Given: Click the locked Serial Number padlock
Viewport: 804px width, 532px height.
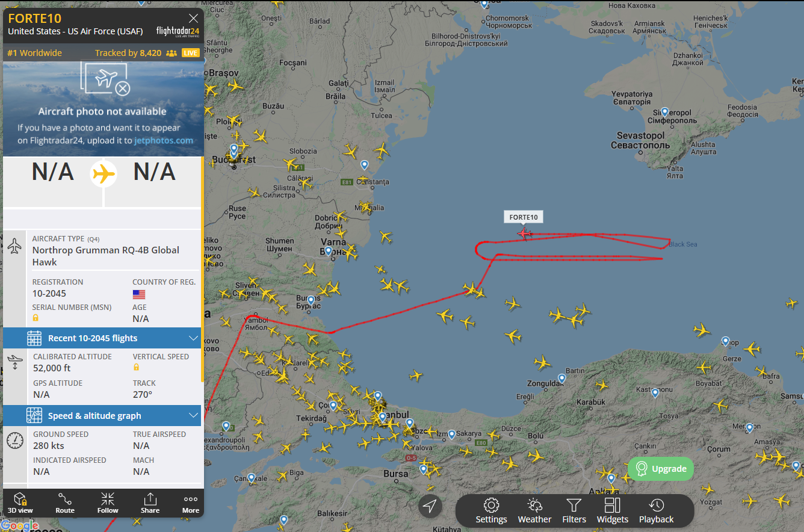Looking at the screenshot, I should (x=36, y=318).
